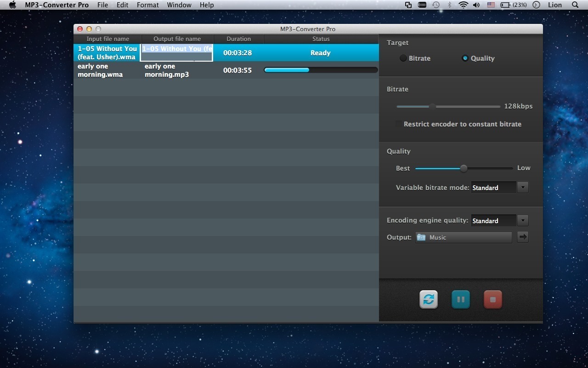Click the Bitrate slider handle
Image resolution: width=588 pixels, height=368 pixels.
click(432, 106)
